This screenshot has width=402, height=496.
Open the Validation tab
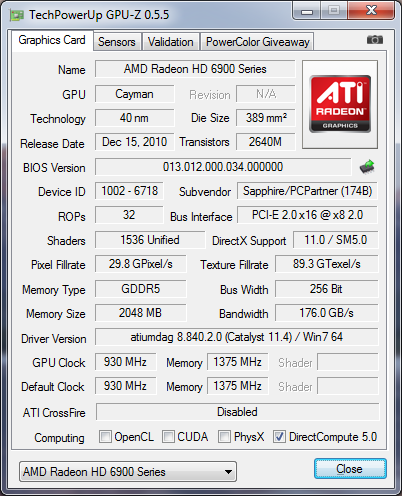click(x=171, y=42)
